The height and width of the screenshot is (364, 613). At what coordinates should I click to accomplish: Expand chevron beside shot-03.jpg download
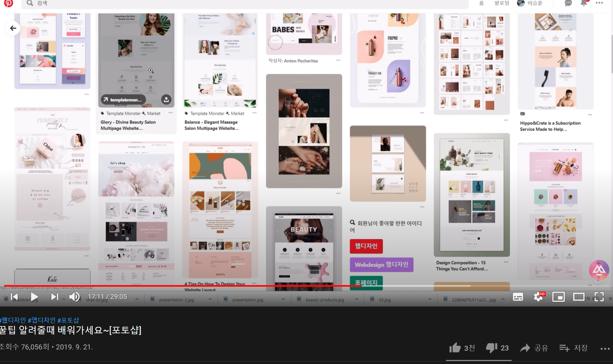click(x=137, y=299)
